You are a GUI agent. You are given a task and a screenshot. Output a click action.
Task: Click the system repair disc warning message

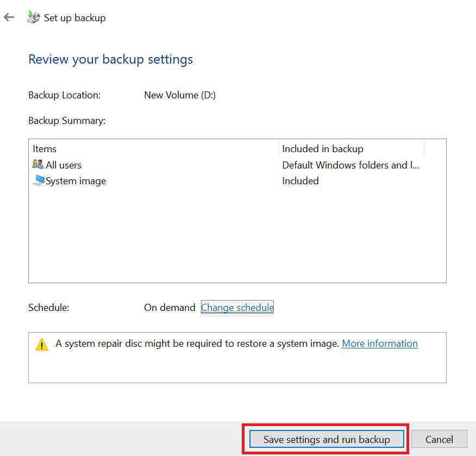coord(197,343)
